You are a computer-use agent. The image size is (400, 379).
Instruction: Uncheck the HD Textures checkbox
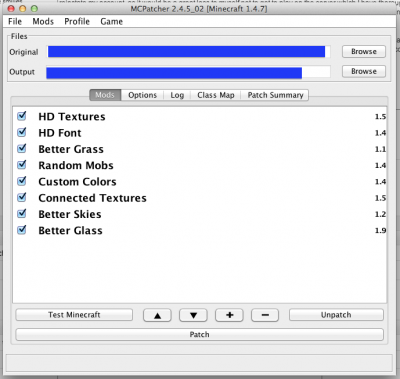[22, 116]
